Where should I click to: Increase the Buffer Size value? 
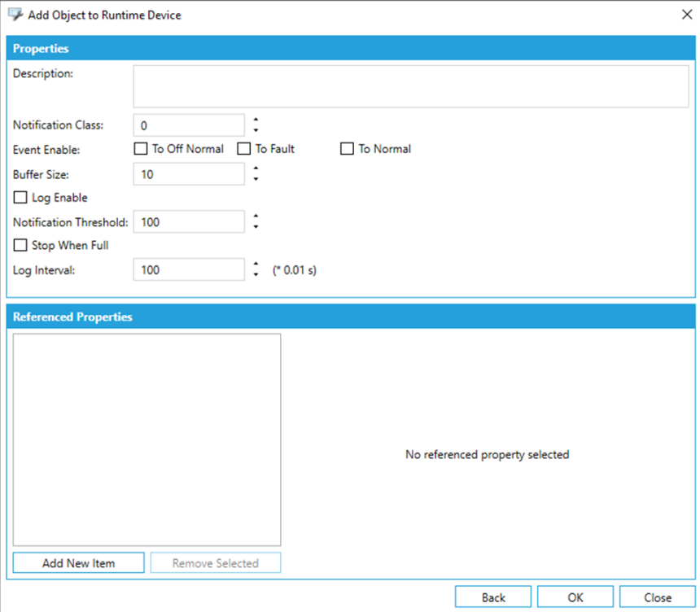tap(256, 169)
